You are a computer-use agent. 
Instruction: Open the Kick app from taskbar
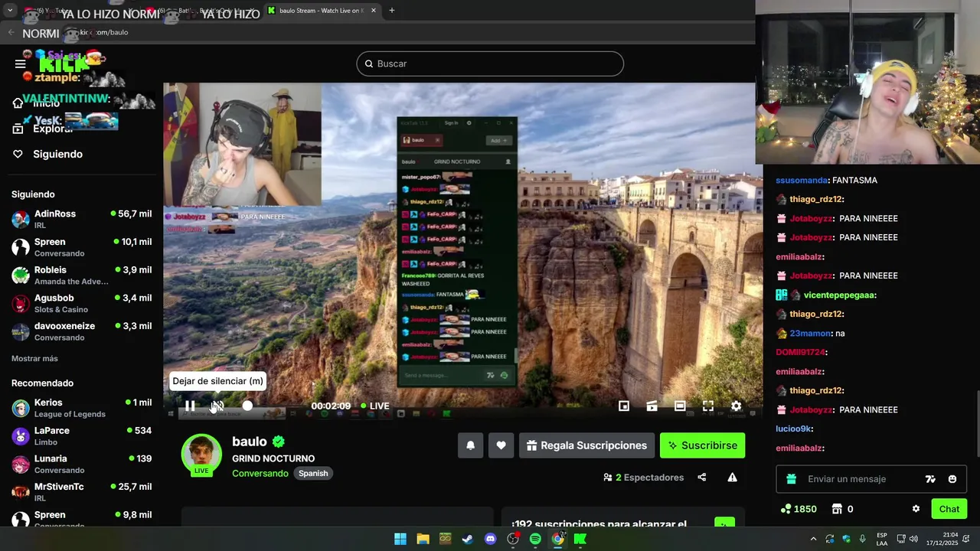pyautogui.click(x=580, y=539)
